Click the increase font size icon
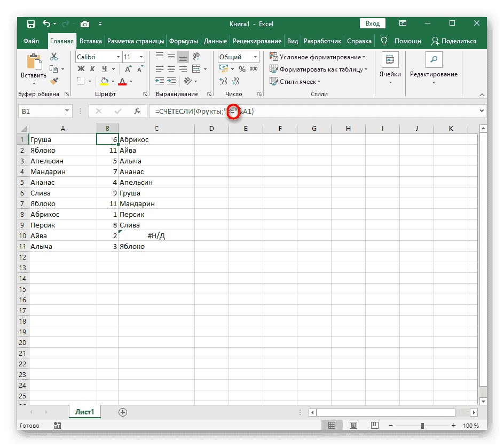Viewport: 504px width, 447px height. pyautogui.click(x=128, y=69)
